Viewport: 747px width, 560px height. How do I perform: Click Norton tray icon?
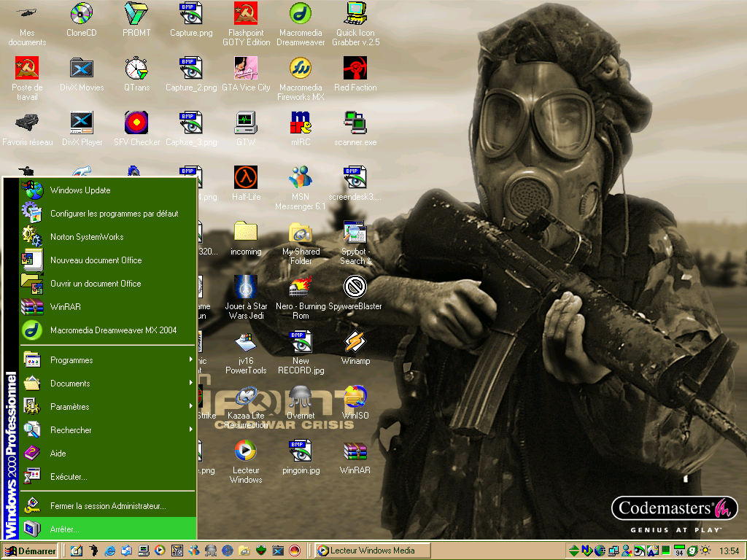[587, 551]
